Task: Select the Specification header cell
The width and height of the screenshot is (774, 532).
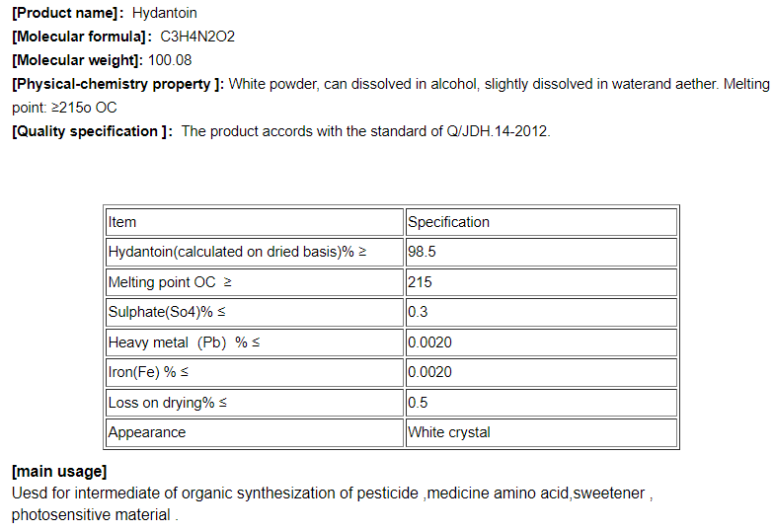Action: [x=541, y=222]
